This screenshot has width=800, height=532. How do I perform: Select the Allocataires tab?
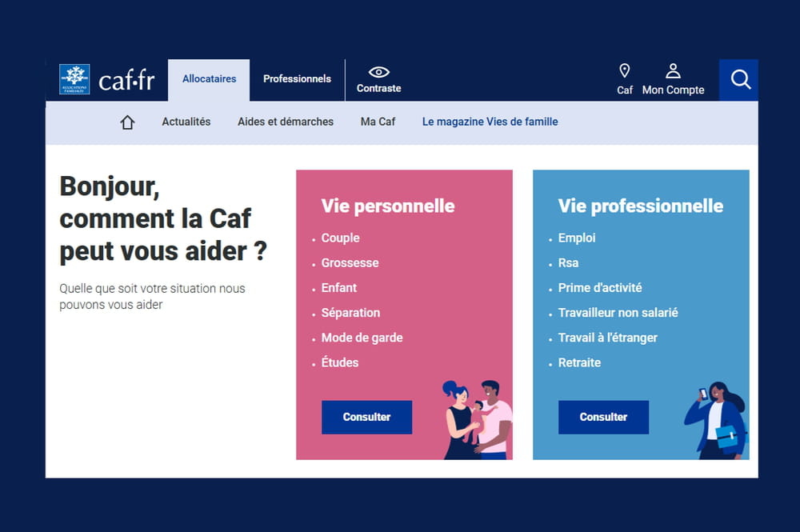(209, 79)
